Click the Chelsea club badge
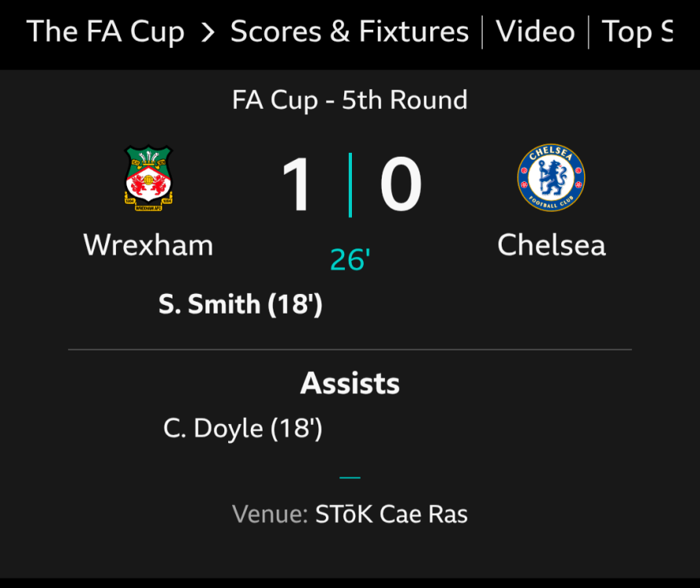The image size is (700, 588). (x=551, y=178)
